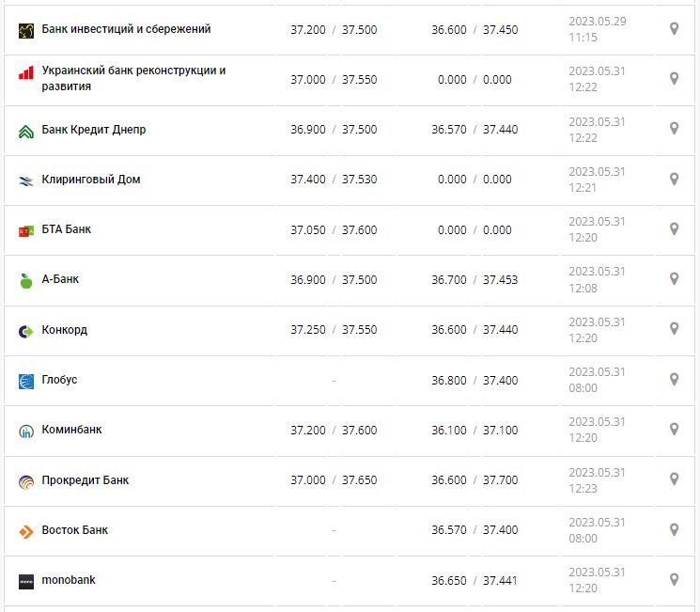Click the map pin for Прокредит Банк

(x=674, y=479)
